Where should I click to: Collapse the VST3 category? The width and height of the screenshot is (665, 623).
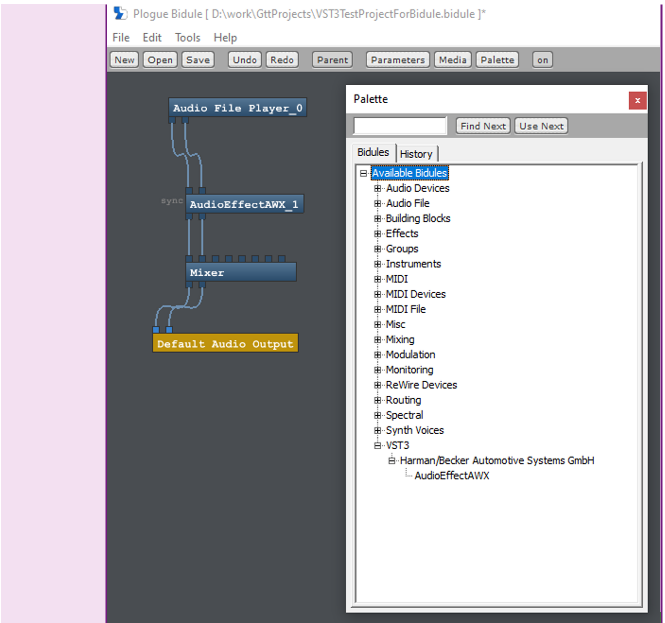pos(377,445)
